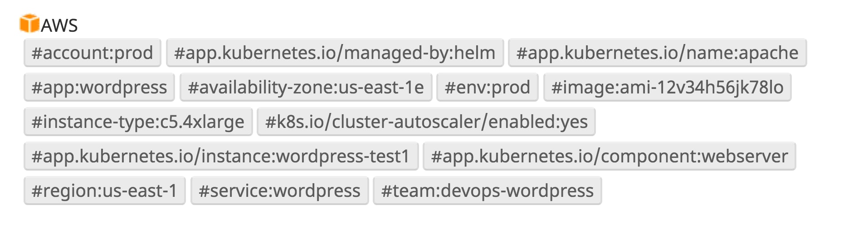Click the #availability-zone:us-east-1e tag
The height and width of the screenshot is (225, 868).
pos(306,88)
